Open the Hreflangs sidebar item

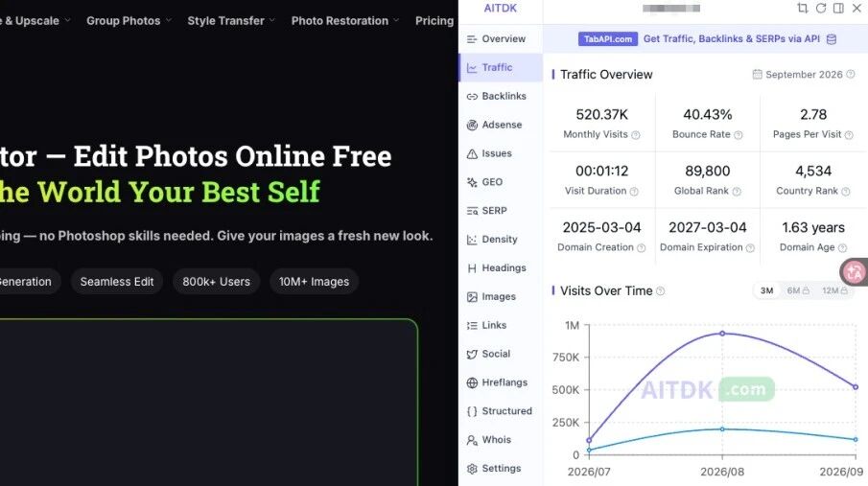pos(501,382)
